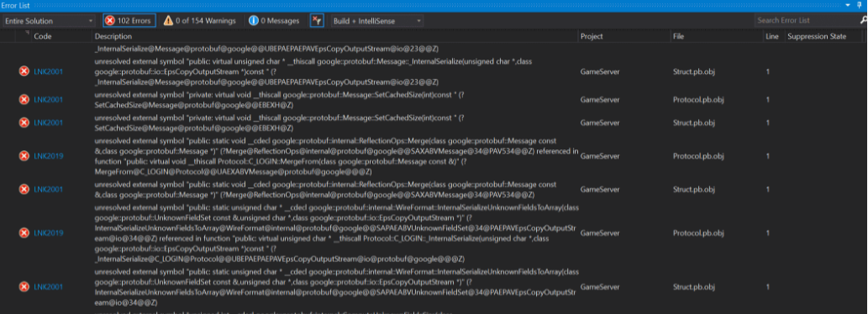Select Protocol.pb.obj in the LNK2019 ReflectionOps::Merge row

[x=698, y=156]
